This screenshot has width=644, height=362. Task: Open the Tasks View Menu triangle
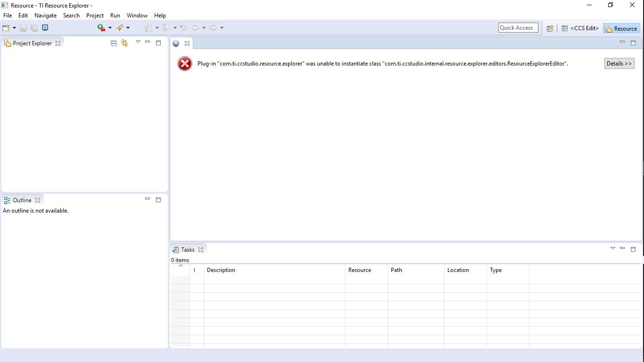tap(613, 248)
